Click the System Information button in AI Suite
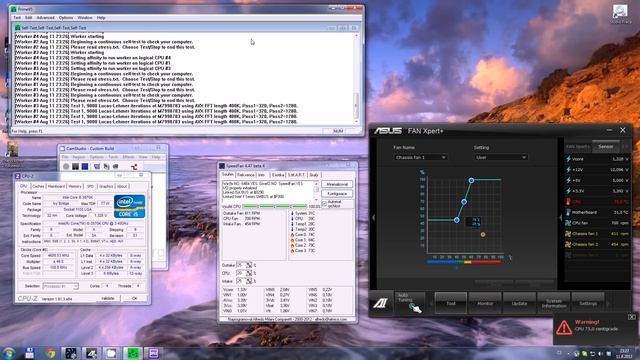640x360 pixels. pyautogui.click(x=554, y=303)
